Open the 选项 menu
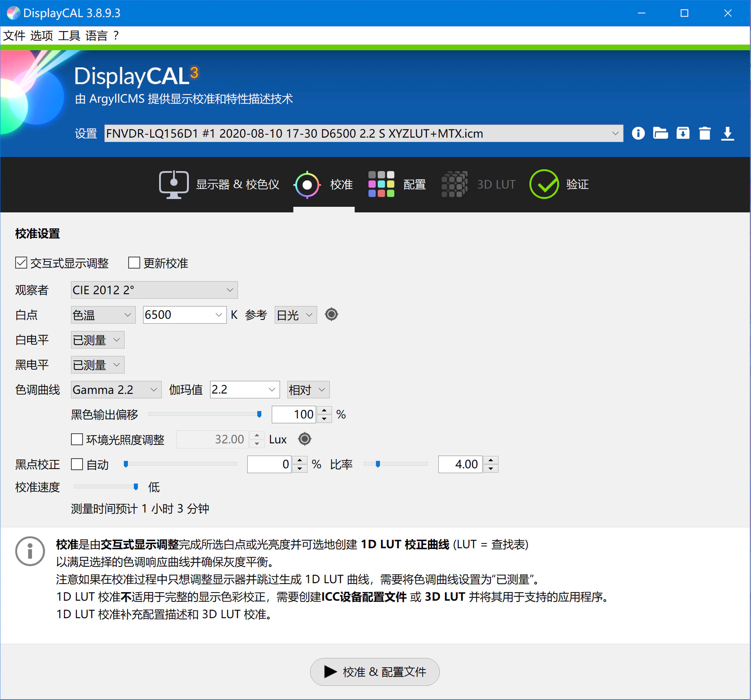Image resolution: width=751 pixels, height=700 pixels. [42, 36]
